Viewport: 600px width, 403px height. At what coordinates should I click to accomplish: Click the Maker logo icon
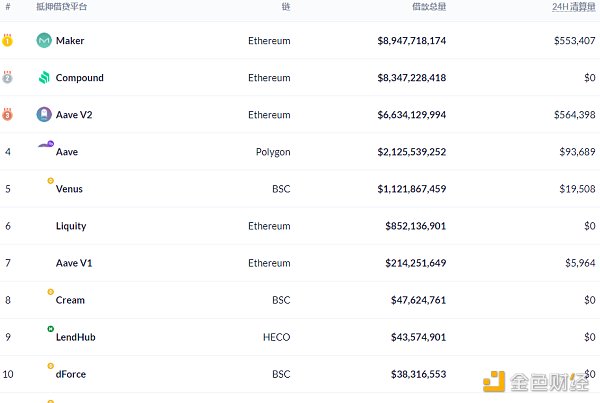click(44, 41)
